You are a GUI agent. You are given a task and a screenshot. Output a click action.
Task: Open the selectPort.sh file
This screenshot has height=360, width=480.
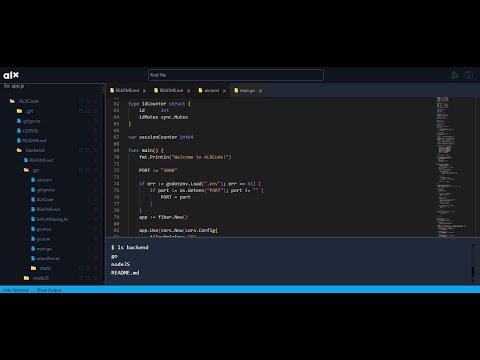46,258
